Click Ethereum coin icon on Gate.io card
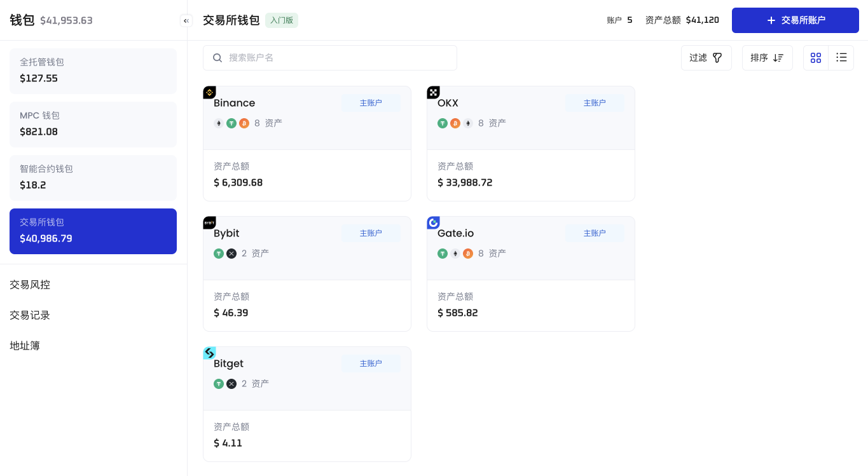 (x=455, y=254)
